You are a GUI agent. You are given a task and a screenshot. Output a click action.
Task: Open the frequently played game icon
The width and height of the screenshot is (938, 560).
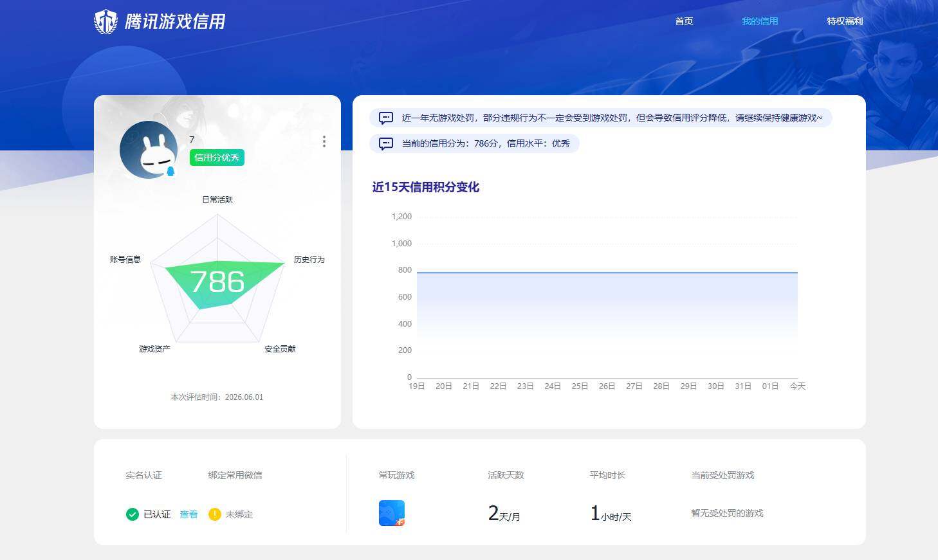point(392,513)
